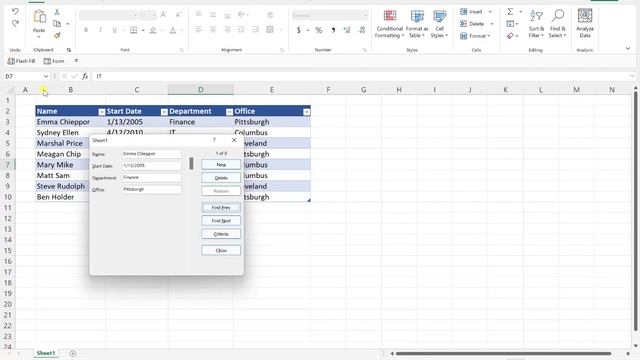Open the Delete cells menu
The image size is (640, 360).
[x=477, y=24]
